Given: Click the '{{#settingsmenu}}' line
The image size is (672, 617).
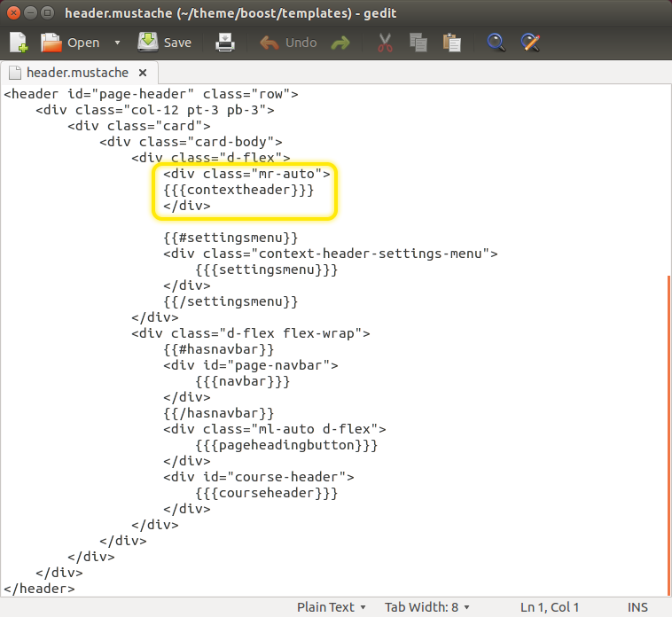Looking at the screenshot, I should (231, 238).
